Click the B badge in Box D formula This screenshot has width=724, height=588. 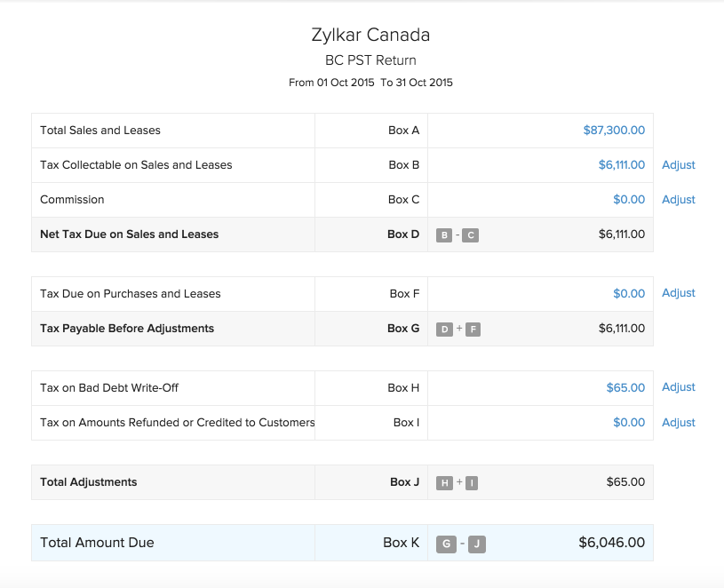pyautogui.click(x=445, y=235)
